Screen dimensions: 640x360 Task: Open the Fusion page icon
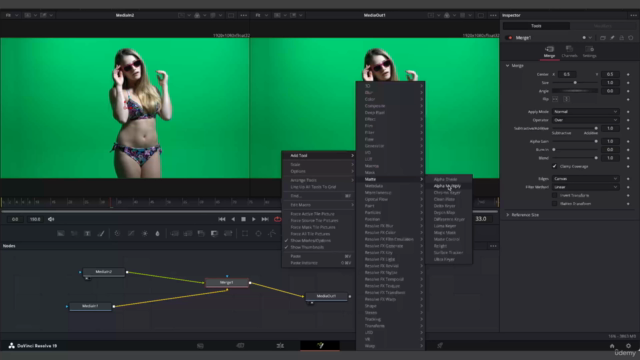(x=320, y=346)
